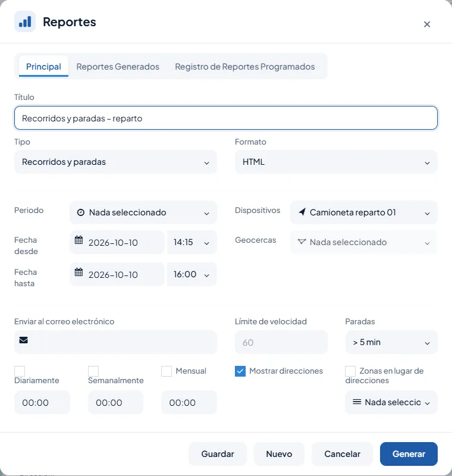Screen dimensions: 452x476
Task: Click the Mensual 00:00 time field
Action: [189, 402]
